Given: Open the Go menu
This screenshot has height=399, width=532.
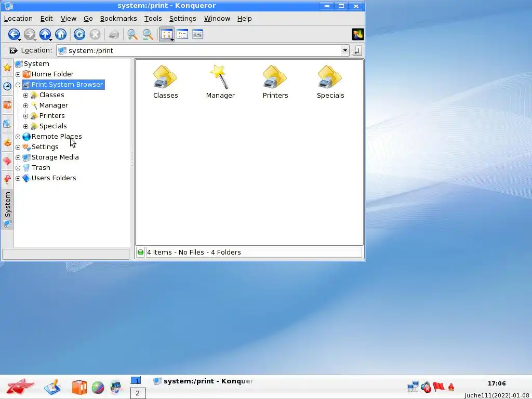Looking at the screenshot, I should (88, 19).
